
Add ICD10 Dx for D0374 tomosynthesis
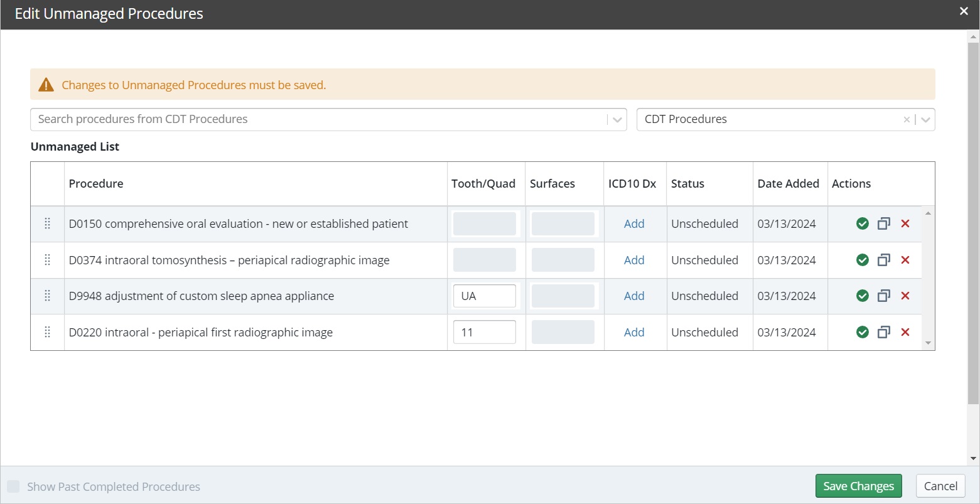click(634, 260)
